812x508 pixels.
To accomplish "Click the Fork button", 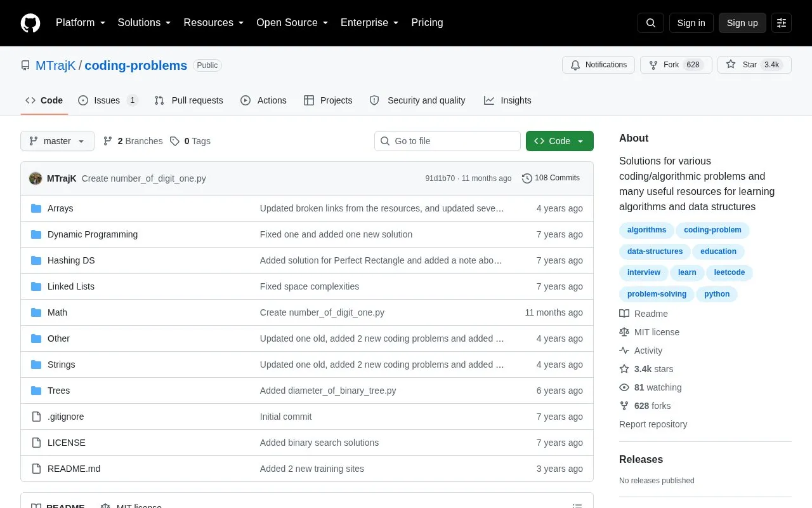I will (676, 65).
